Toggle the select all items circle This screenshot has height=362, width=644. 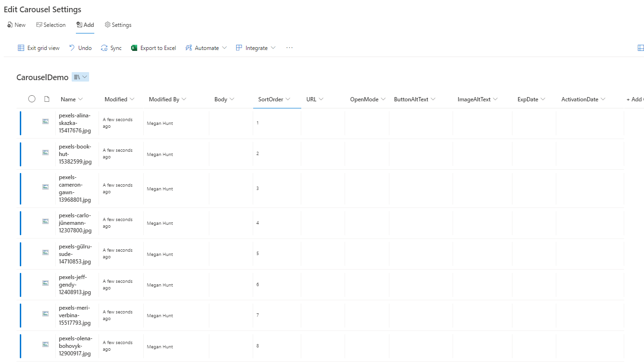(x=32, y=99)
